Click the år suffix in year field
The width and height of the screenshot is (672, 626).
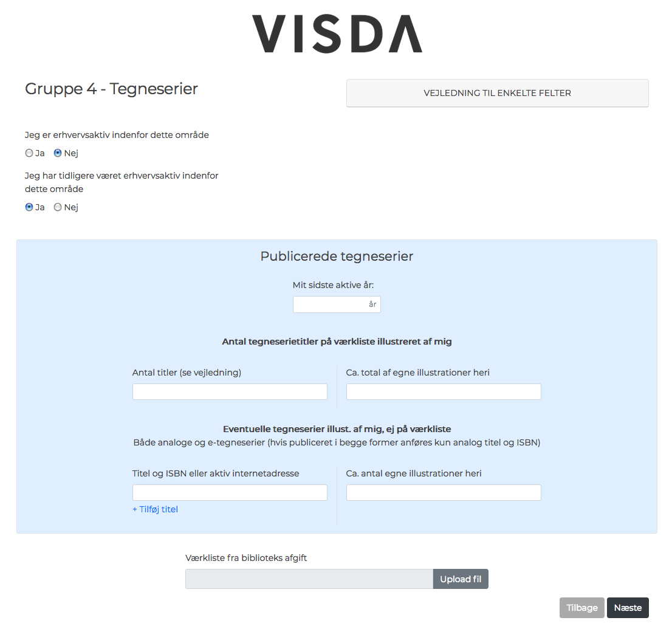pyautogui.click(x=372, y=304)
